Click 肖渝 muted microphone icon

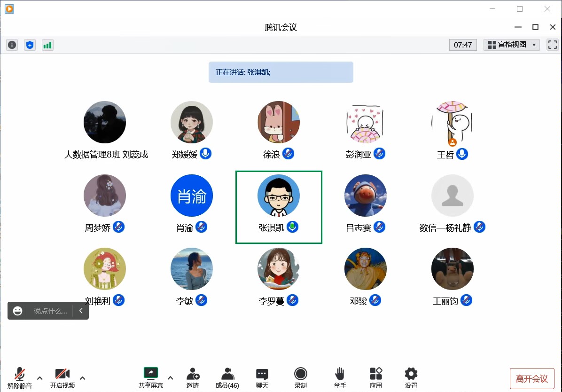[x=202, y=227]
